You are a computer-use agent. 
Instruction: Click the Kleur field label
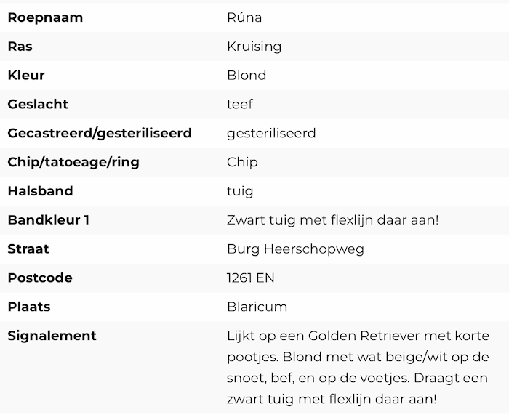pyautogui.click(x=26, y=76)
